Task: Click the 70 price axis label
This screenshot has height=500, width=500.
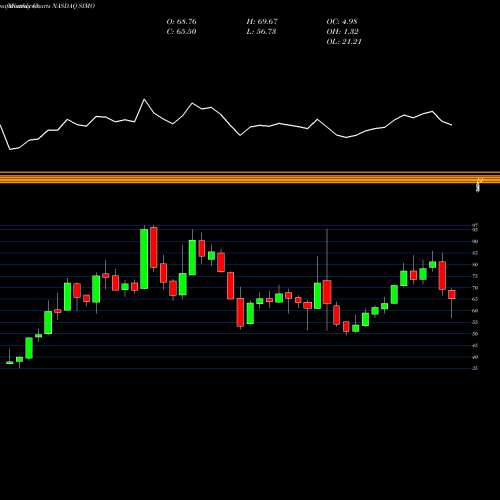Action: click(475, 287)
